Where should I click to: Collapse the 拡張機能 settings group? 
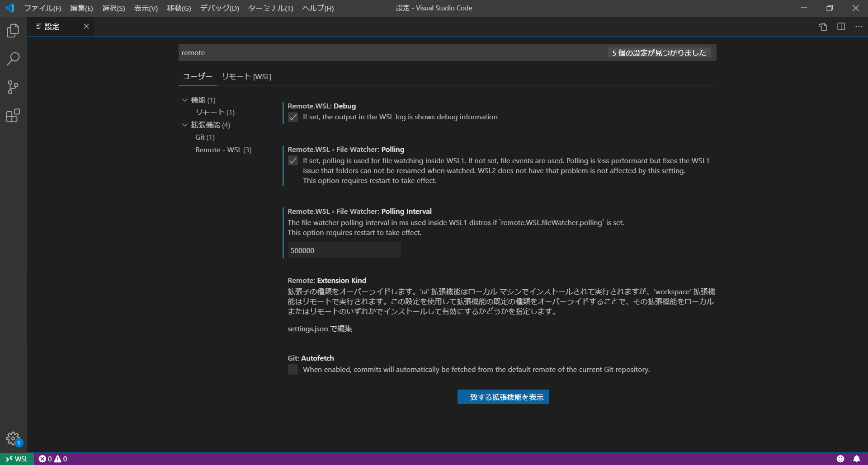coord(185,125)
